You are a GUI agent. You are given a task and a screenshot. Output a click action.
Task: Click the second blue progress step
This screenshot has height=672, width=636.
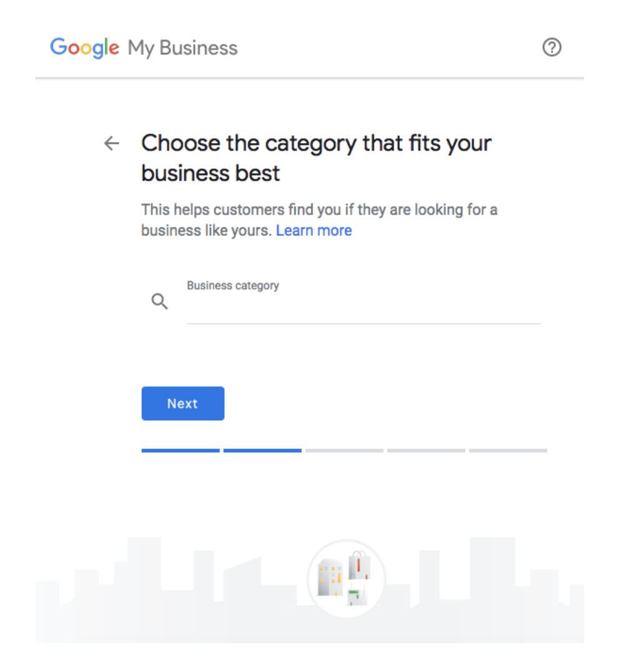click(x=262, y=450)
